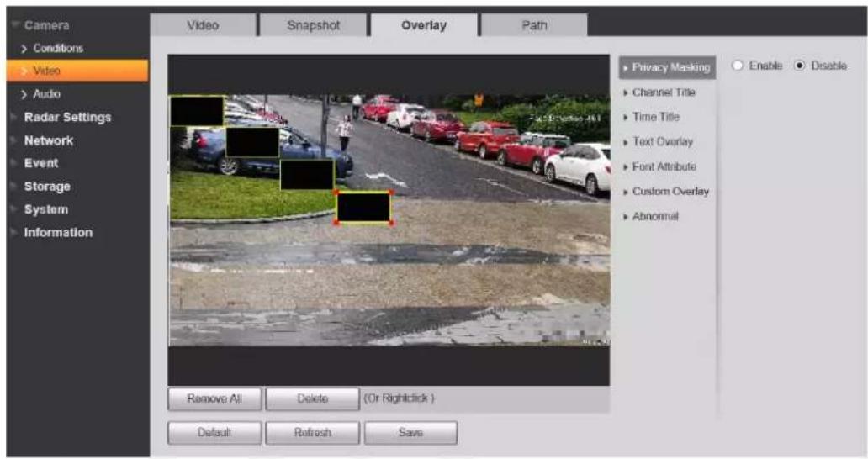868x459 pixels.
Task: Expand the Event sidebar section
Action: click(40, 163)
